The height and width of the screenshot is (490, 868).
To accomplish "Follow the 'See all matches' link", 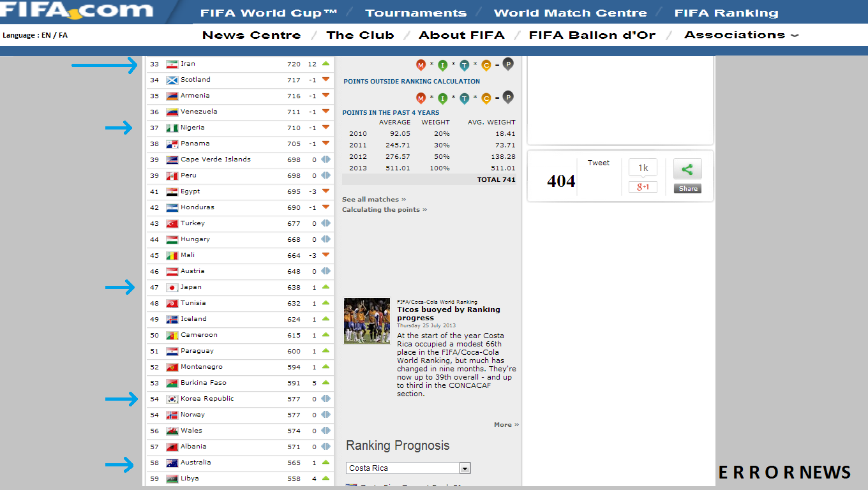I will pyautogui.click(x=373, y=200).
